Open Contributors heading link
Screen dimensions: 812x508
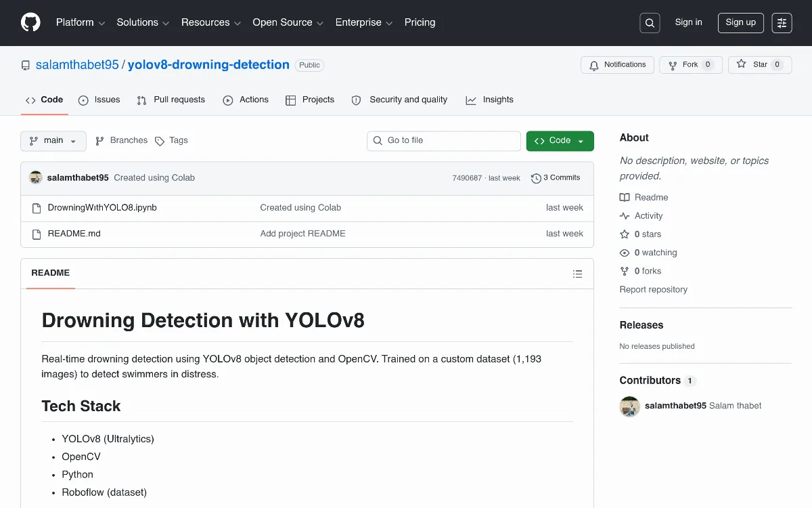tap(658, 381)
